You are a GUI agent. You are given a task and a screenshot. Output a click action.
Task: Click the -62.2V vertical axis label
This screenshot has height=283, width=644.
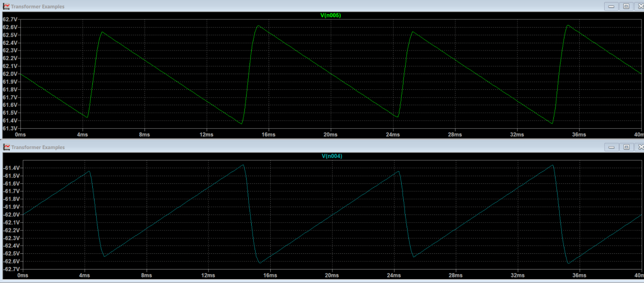coord(11,230)
